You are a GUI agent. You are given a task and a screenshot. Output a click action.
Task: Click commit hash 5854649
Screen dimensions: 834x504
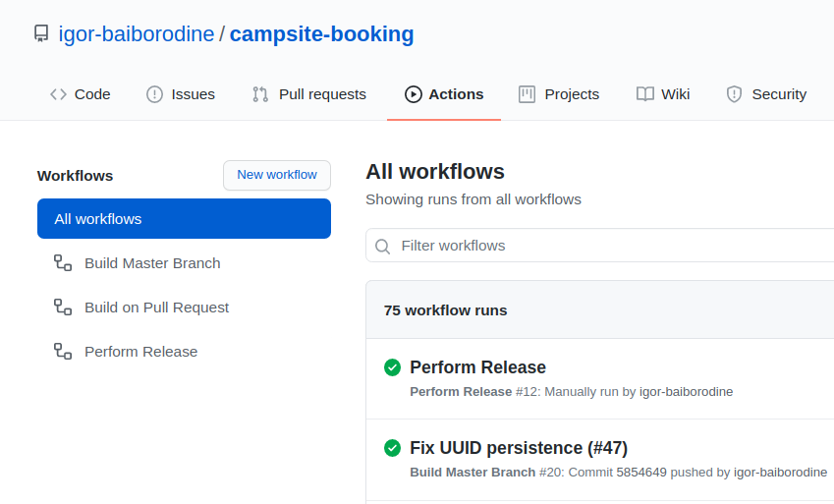[641, 472]
